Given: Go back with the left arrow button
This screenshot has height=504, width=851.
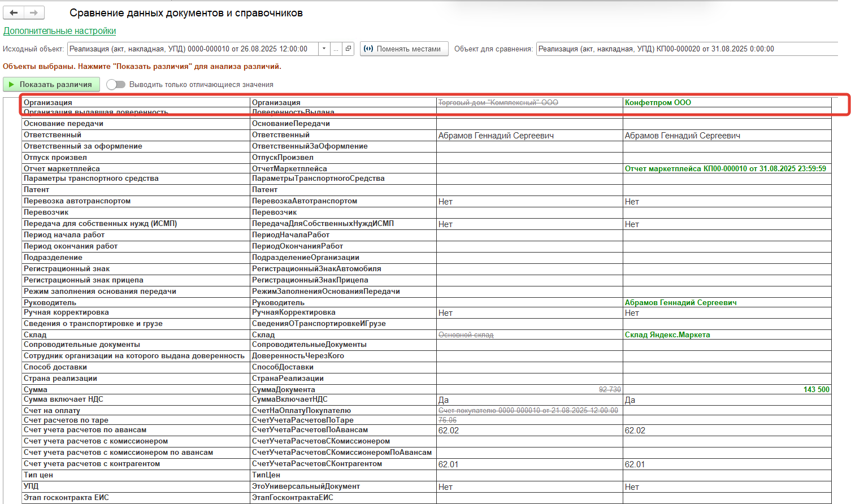Looking at the screenshot, I should click(14, 12).
